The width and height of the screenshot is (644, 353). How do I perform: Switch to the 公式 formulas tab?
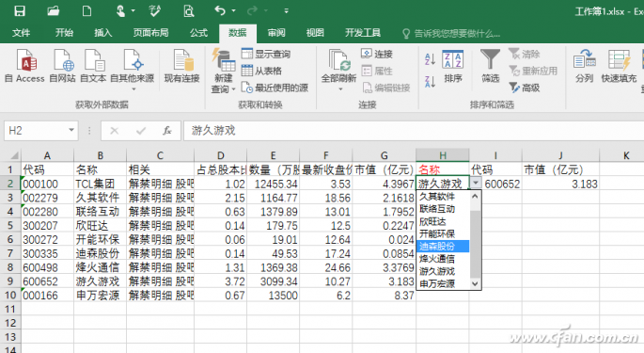198,33
